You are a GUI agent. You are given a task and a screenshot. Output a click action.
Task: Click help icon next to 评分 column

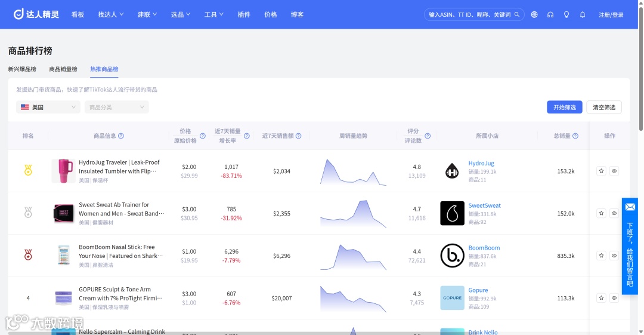tap(428, 136)
